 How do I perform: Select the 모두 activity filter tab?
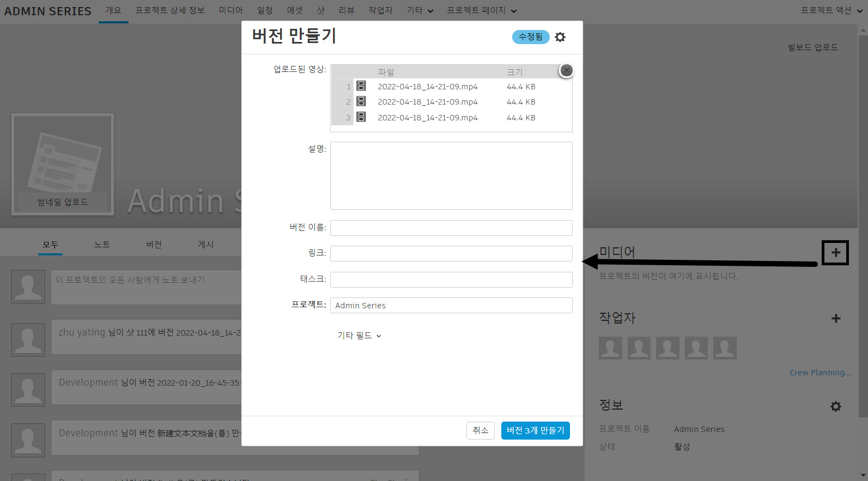(x=51, y=245)
